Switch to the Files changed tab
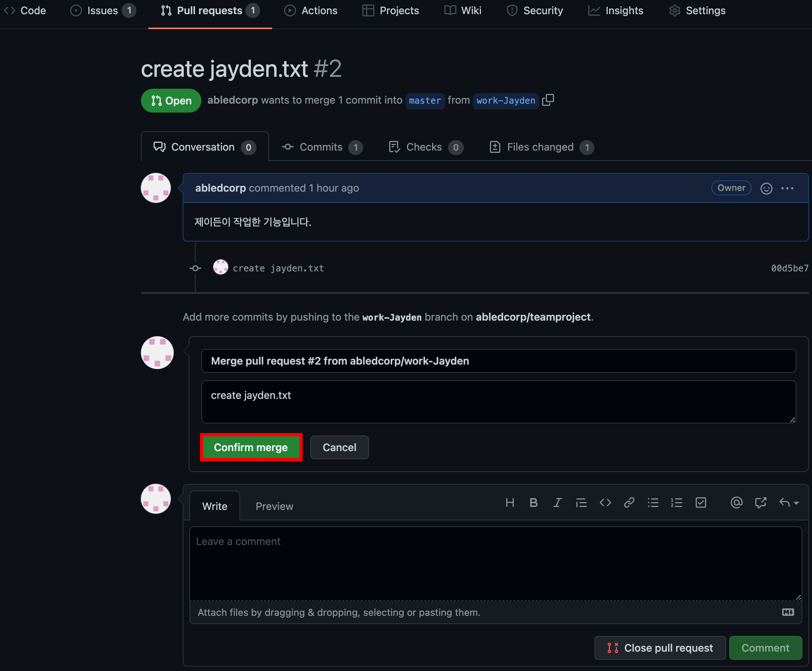Viewport: 812px width, 671px height. click(x=541, y=147)
